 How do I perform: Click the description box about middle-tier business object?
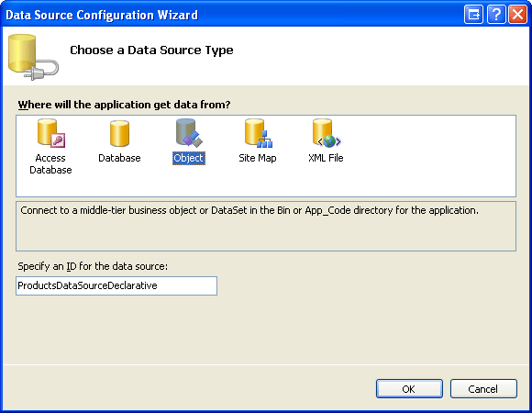point(266,227)
